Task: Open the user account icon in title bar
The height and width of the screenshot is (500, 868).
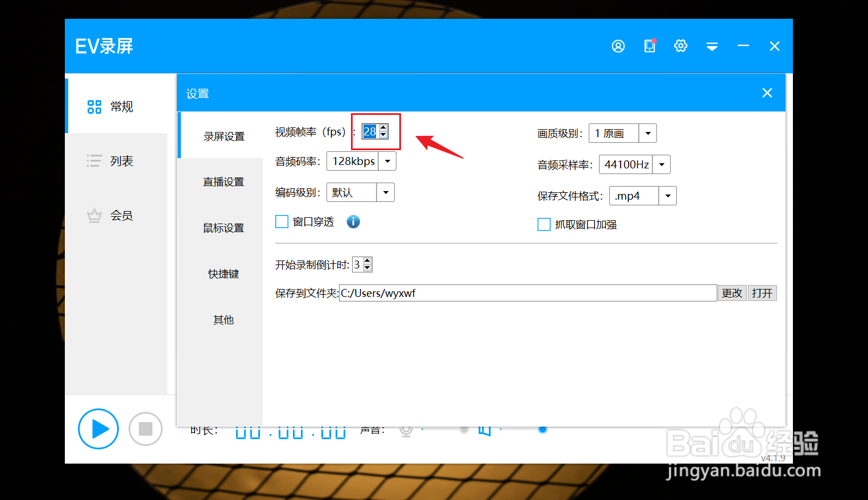Action: (618, 46)
